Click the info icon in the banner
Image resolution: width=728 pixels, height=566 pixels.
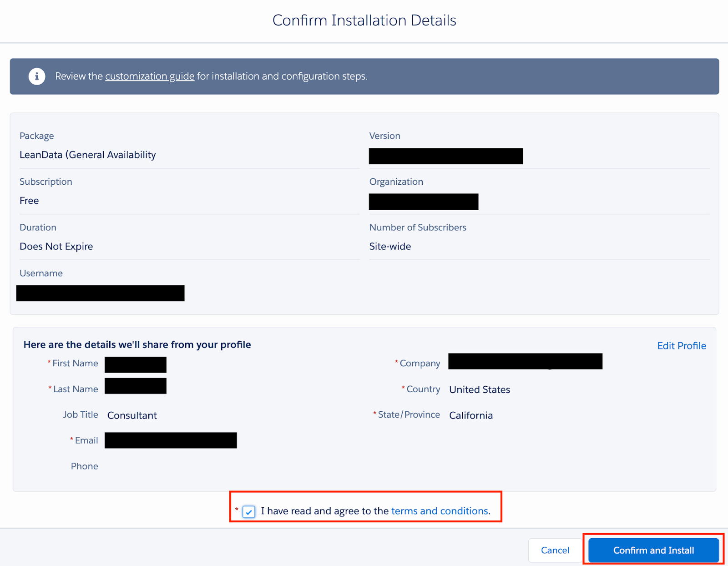[x=37, y=76]
